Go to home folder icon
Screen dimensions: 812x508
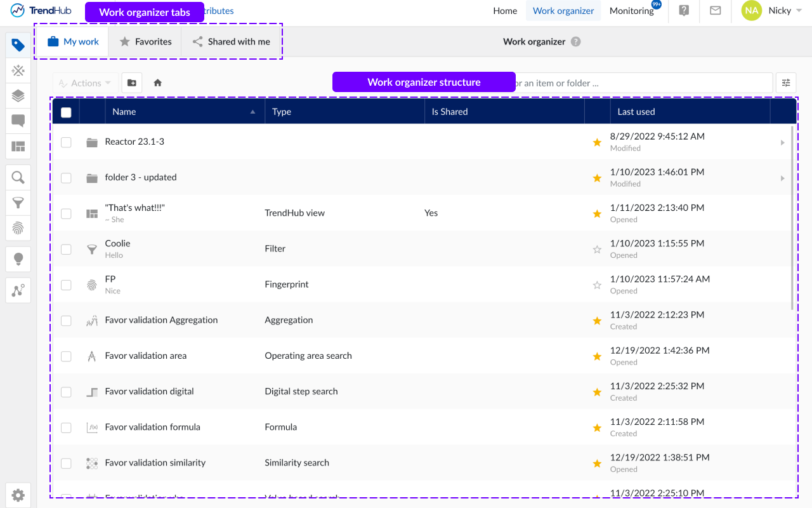[x=158, y=83]
